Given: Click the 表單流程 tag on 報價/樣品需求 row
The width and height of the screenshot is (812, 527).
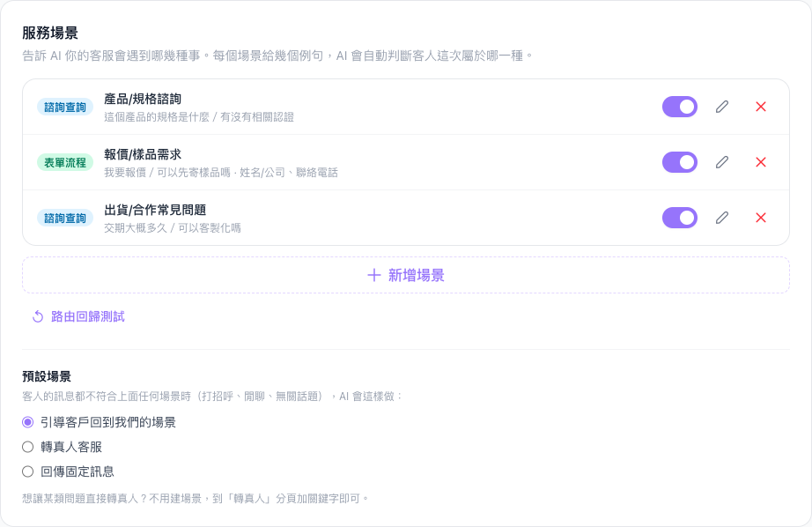Looking at the screenshot, I should (x=65, y=163).
